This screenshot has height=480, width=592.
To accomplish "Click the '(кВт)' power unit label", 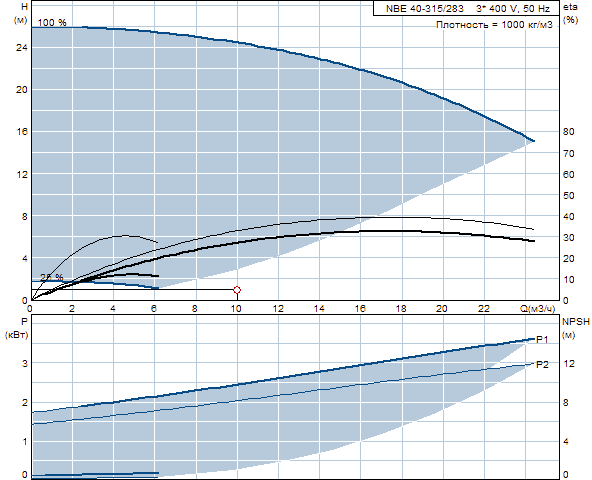I will tap(16, 335).
